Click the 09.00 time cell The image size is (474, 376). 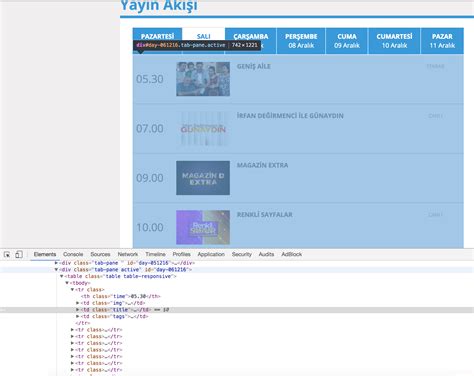(x=150, y=178)
